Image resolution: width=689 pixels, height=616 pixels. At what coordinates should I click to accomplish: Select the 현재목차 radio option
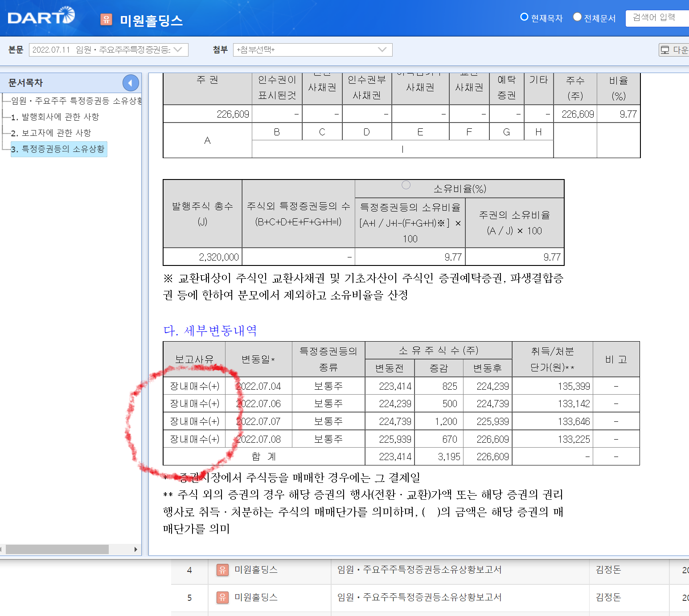coord(524,17)
